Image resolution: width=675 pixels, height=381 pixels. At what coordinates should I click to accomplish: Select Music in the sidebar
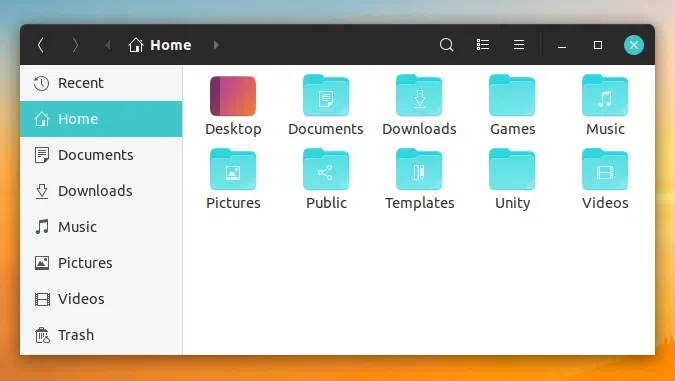(101, 227)
